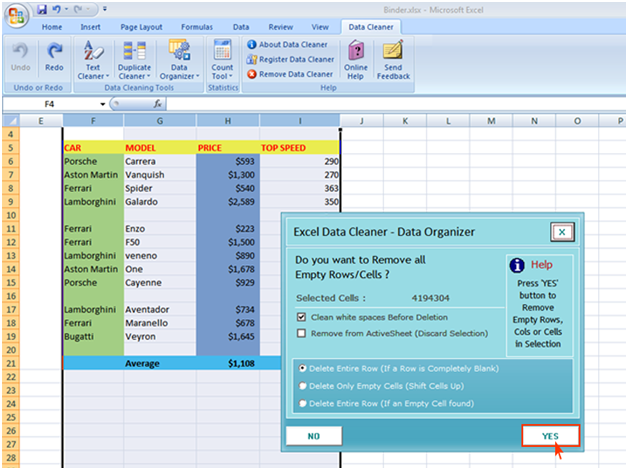Open the Customize Quick Access Toolbar arrow
The width and height of the screenshot is (628, 470).
pyautogui.click(x=105, y=9)
